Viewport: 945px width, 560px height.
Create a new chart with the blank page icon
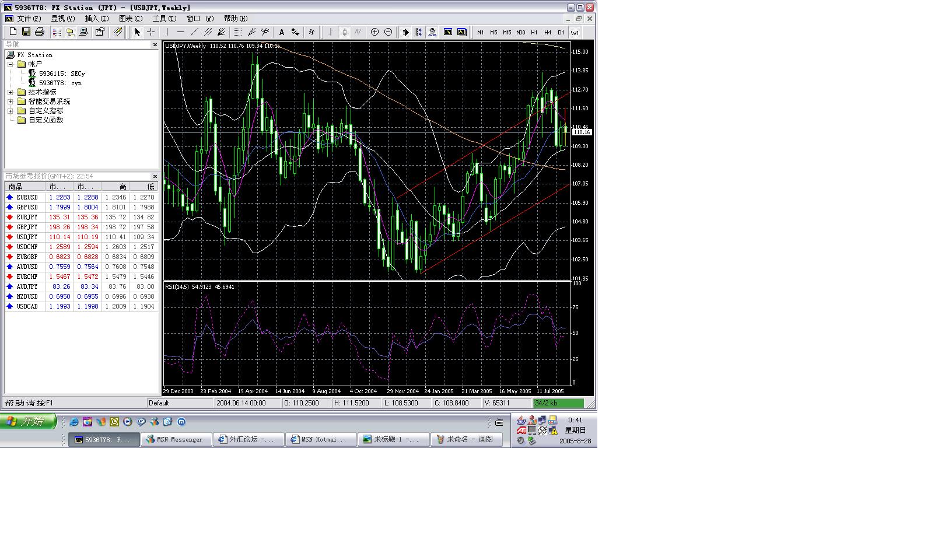coord(13,32)
